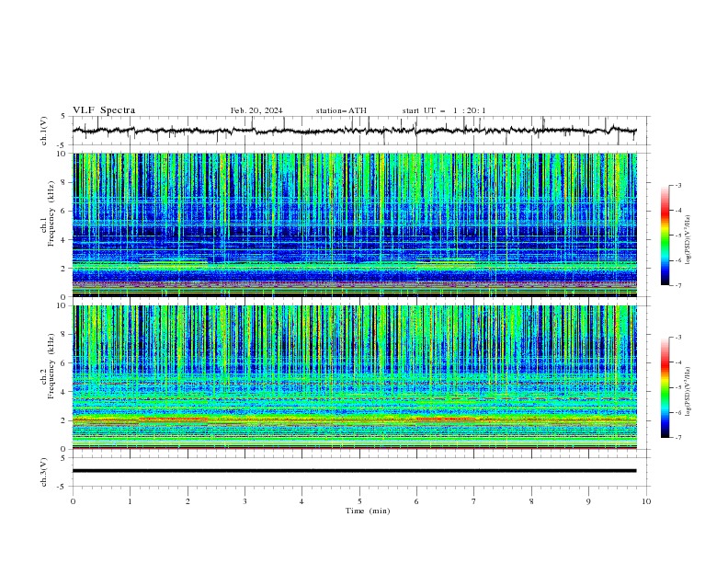This screenshot has width=728, height=563.
Task: Click time axis tick label '2'
Action: [x=188, y=501]
